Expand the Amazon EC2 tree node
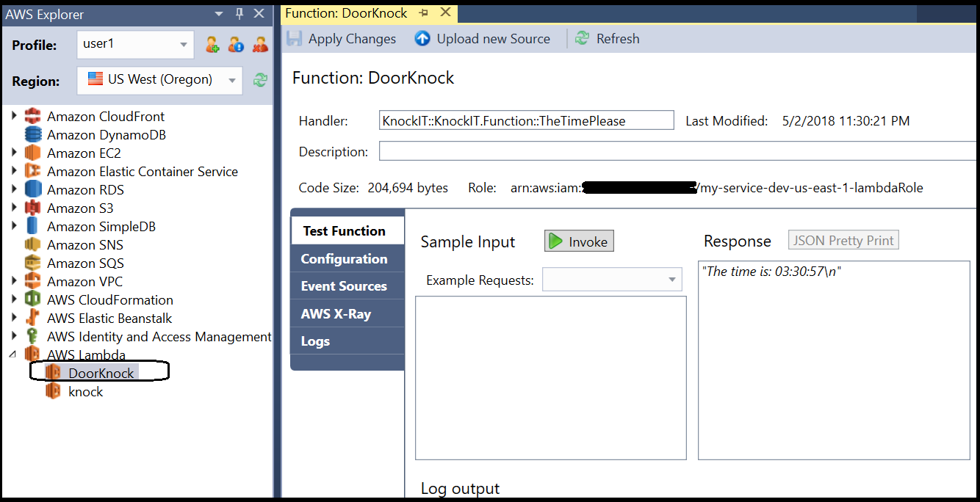980x502 pixels. point(14,153)
